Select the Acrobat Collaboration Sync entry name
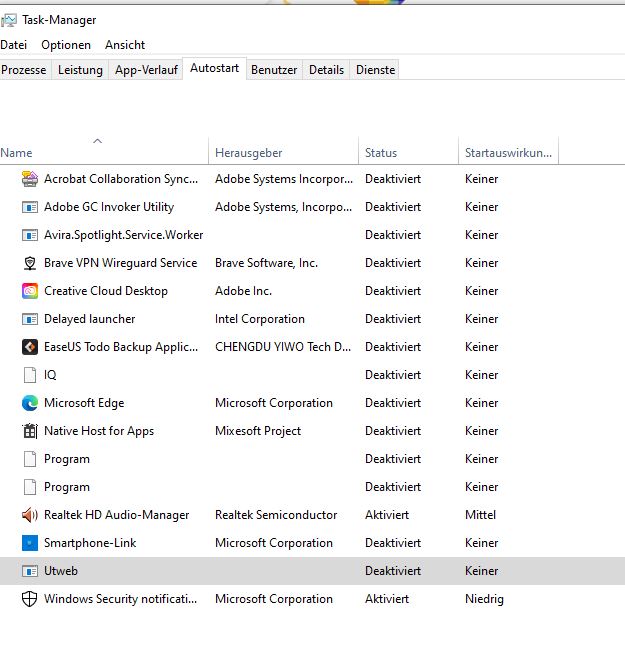Screen dimensions: 625x657 pos(121,179)
